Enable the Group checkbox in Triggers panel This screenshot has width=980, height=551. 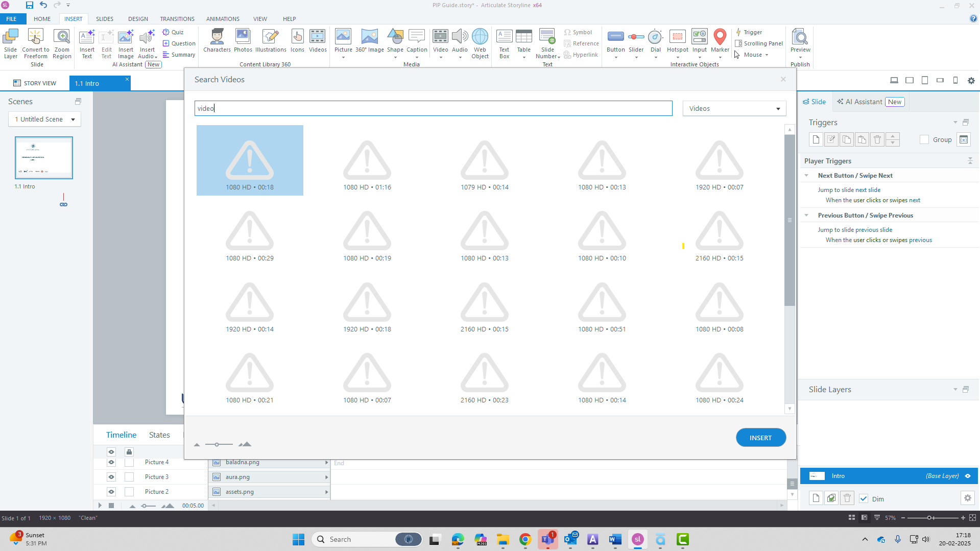click(924, 139)
